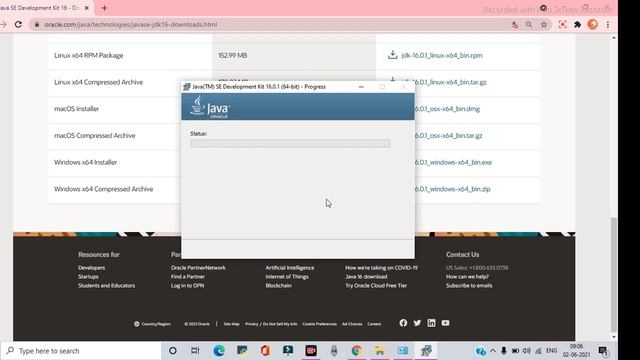Open the Artificial Intelligence footer link
This screenshot has height=360, width=640.
pos(290,268)
